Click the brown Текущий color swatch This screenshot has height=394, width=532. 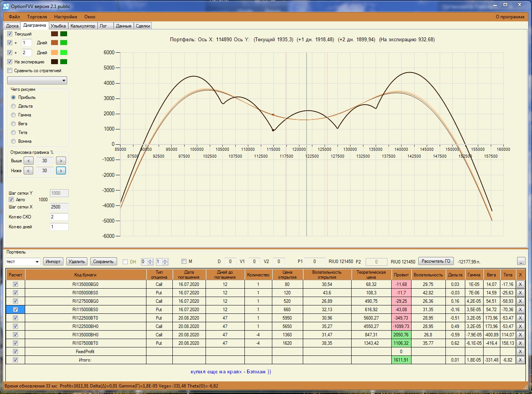pos(55,34)
